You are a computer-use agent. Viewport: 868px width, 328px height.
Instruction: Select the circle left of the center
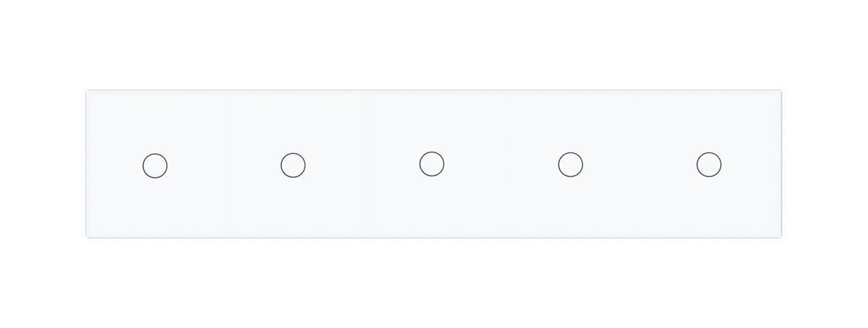(x=293, y=165)
